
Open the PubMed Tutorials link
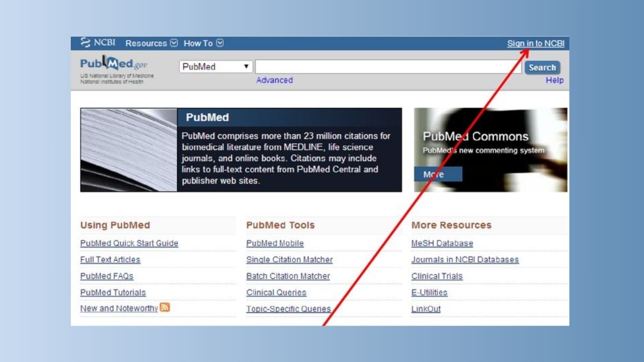click(x=113, y=292)
